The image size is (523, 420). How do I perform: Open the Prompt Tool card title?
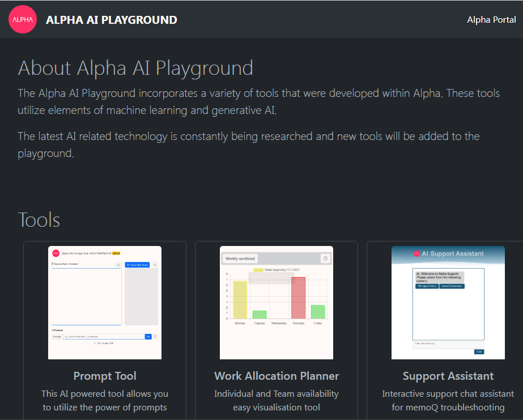pos(105,376)
